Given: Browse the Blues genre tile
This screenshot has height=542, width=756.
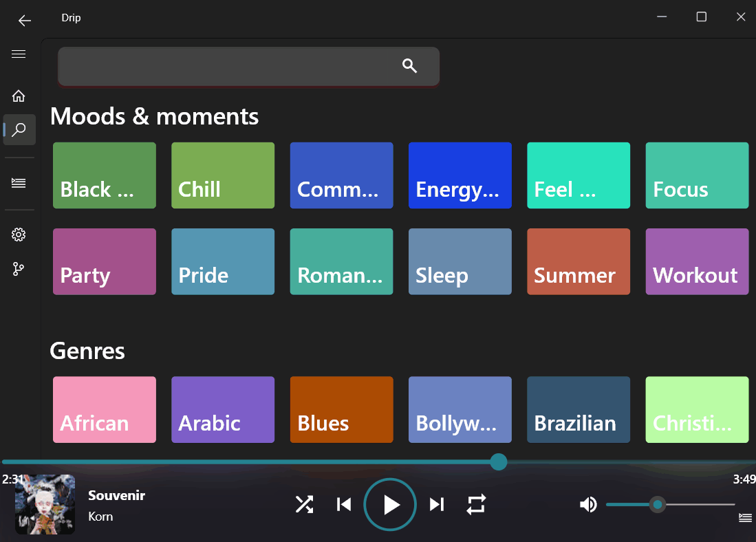Looking at the screenshot, I should pos(342,410).
